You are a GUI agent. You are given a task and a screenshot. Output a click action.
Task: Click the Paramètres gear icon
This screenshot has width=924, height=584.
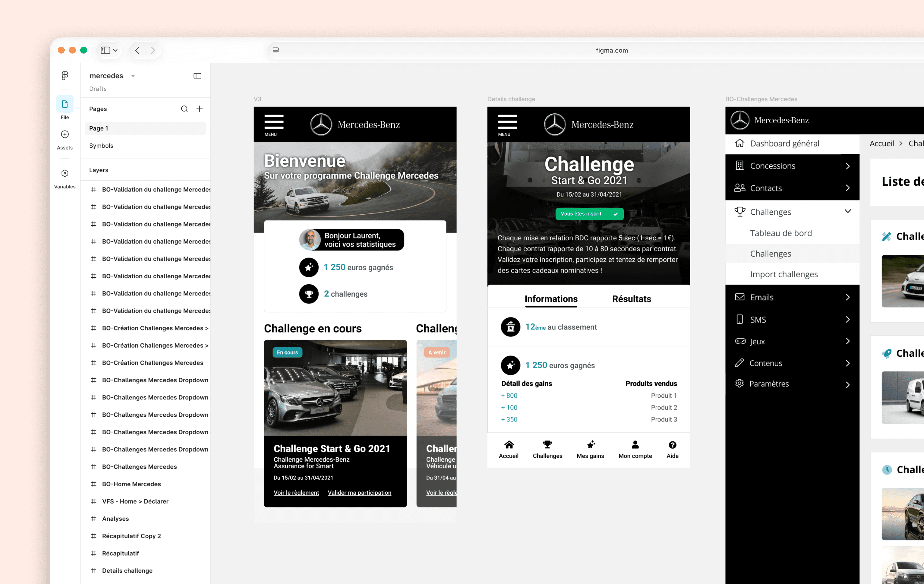(x=739, y=383)
